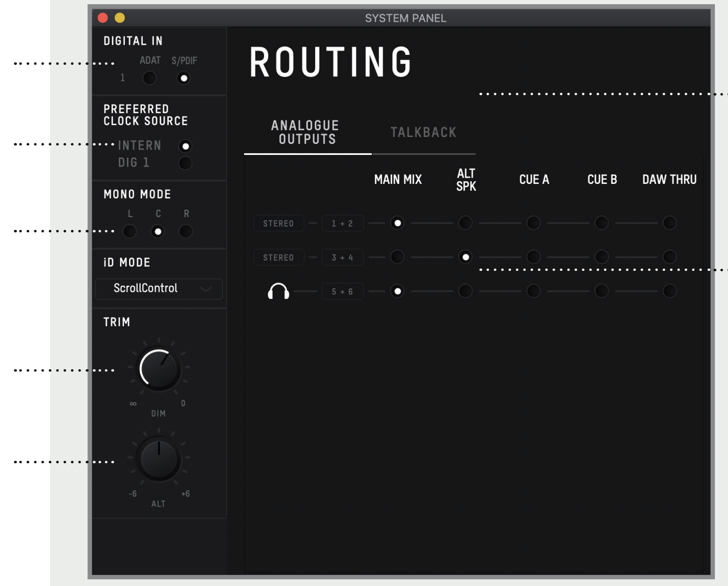Click the MAIN MIX column header
Screen dimensions: 728x586
(398, 180)
